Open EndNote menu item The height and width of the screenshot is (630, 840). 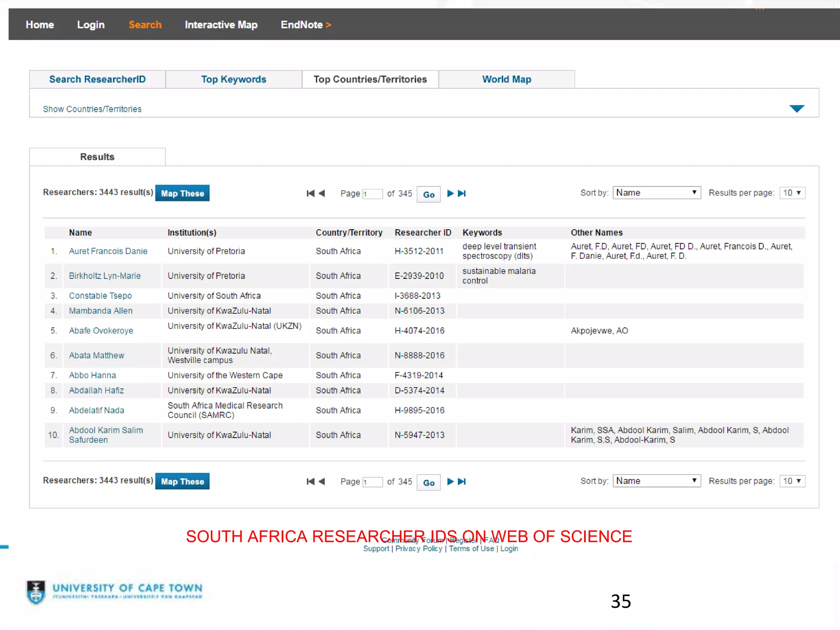(x=306, y=25)
